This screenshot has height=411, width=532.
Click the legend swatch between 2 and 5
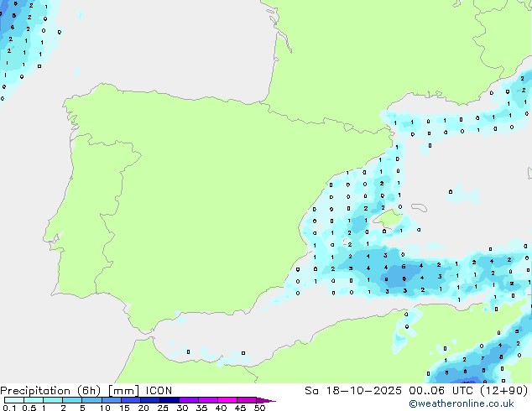72,400
